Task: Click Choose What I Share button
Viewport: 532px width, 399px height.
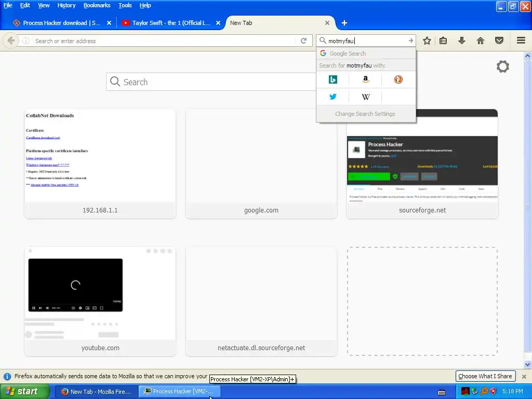Action: pyautogui.click(x=485, y=376)
